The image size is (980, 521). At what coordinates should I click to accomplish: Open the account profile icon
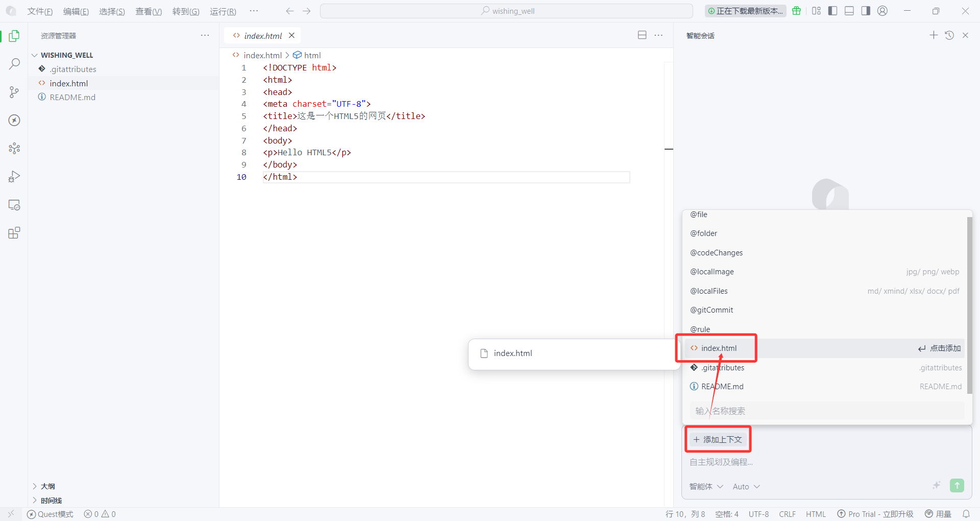point(883,11)
